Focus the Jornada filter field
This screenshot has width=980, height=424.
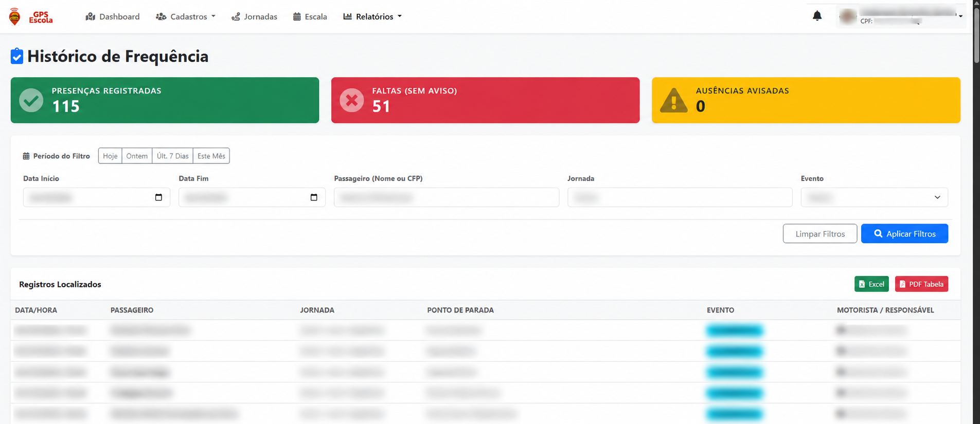tap(680, 197)
